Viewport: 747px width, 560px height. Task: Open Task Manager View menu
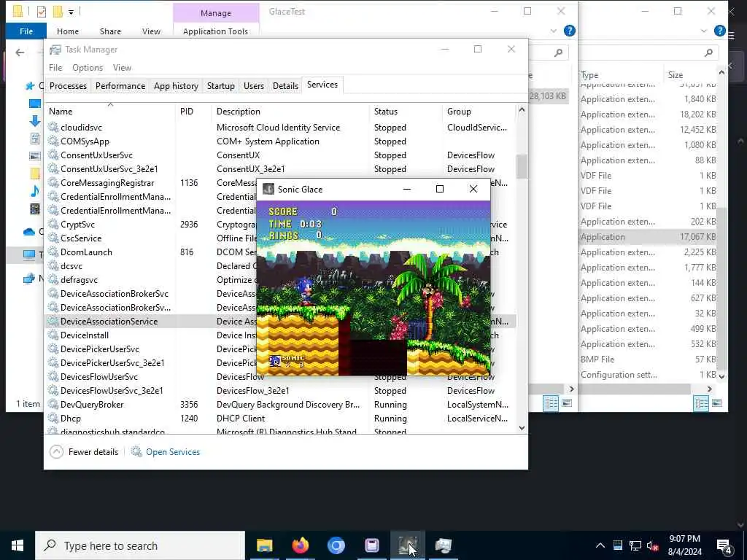coord(122,68)
